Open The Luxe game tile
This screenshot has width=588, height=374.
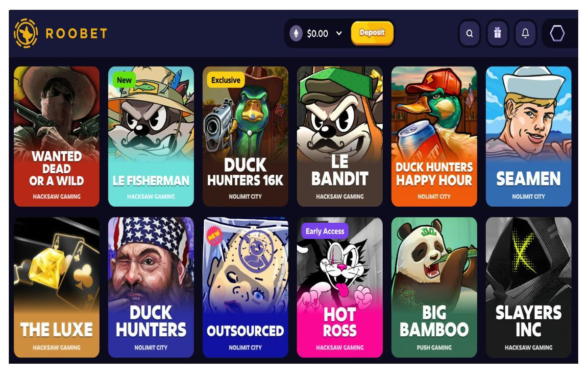(56, 287)
